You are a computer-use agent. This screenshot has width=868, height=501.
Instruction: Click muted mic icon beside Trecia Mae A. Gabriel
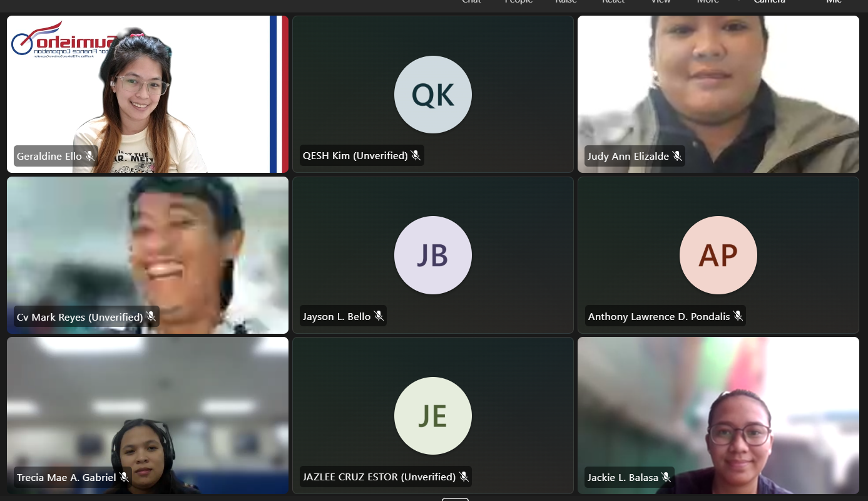point(124,477)
